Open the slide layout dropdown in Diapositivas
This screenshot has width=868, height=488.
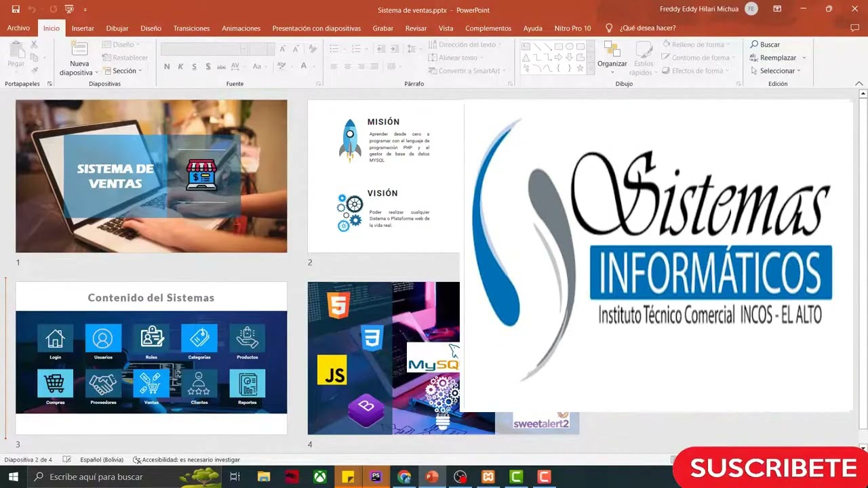tap(122, 45)
